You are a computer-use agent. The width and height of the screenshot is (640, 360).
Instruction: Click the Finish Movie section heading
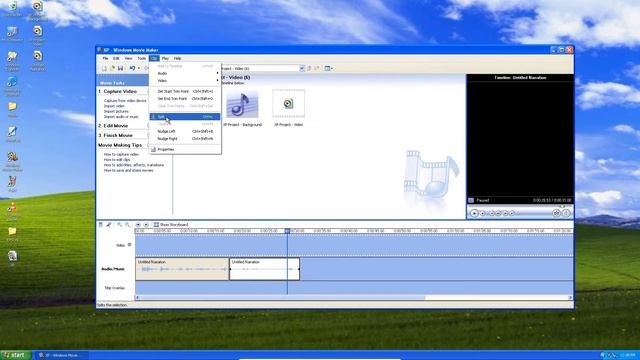point(116,135)
